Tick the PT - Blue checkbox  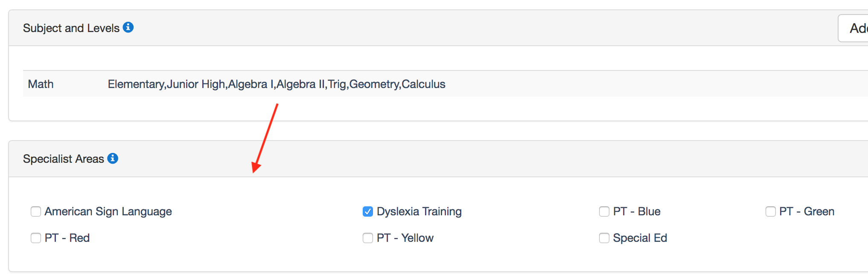tap(604, 211)
